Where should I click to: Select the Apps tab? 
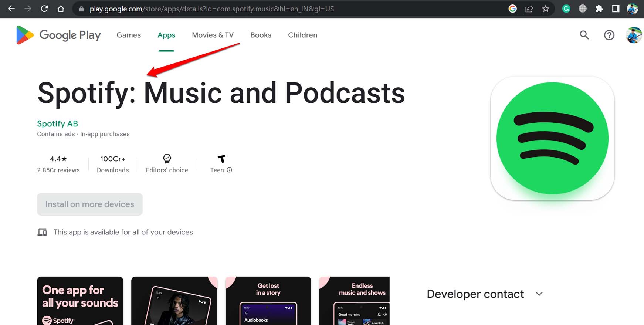point(166,35)
